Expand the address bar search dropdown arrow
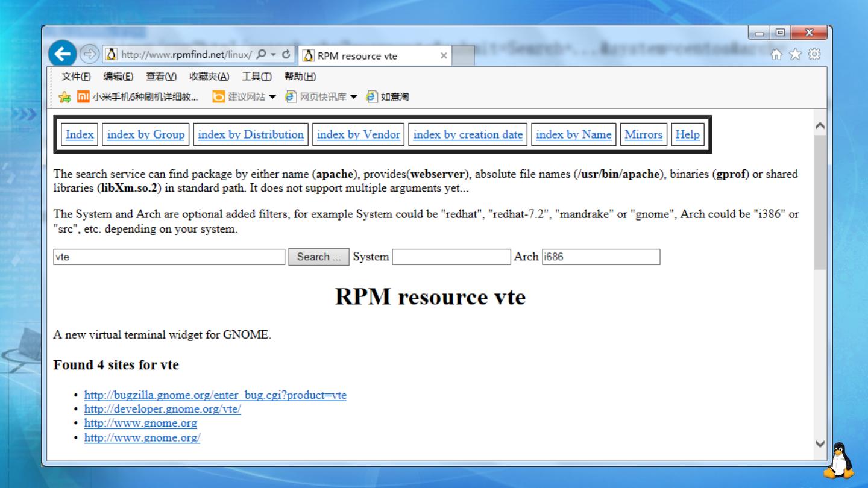 pyautogui.click(x=273, y=55)
